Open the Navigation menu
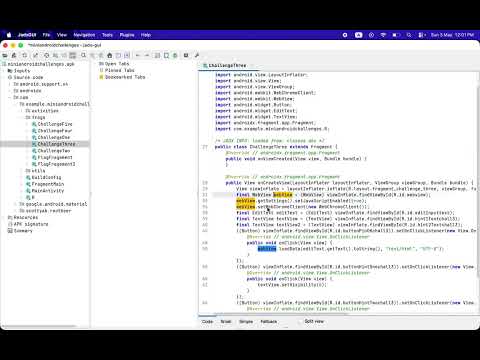The image size is (480, 360). click(x=84, y=35)
